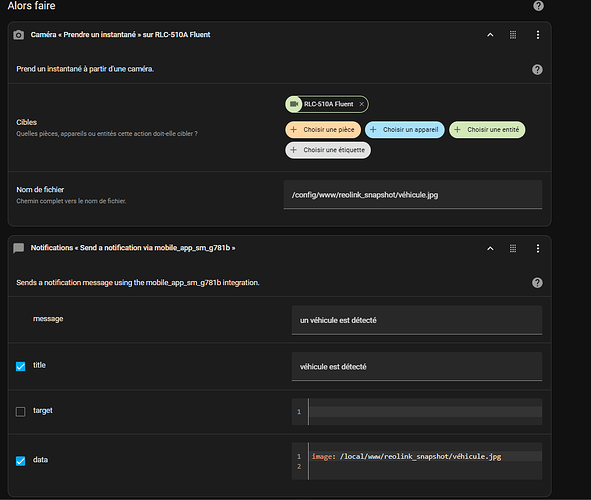
Task: Click Choisir une entité button
Action: click(487, 130)
